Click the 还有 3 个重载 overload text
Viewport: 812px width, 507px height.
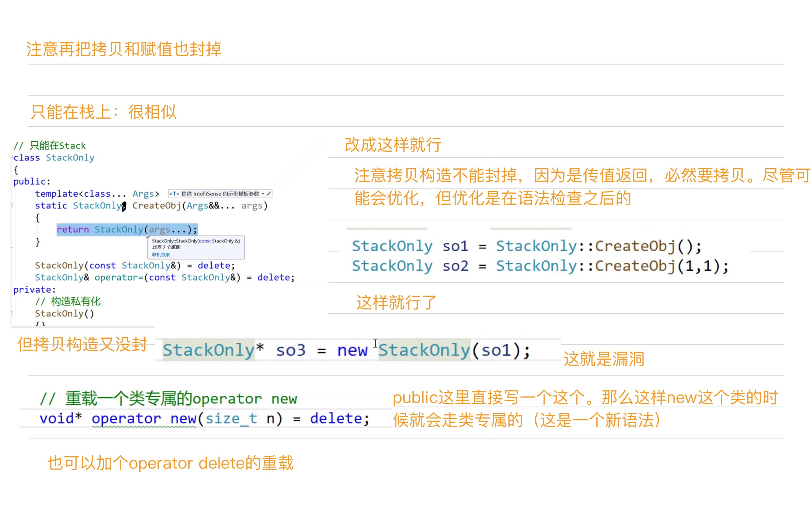[x=166, y=247]
